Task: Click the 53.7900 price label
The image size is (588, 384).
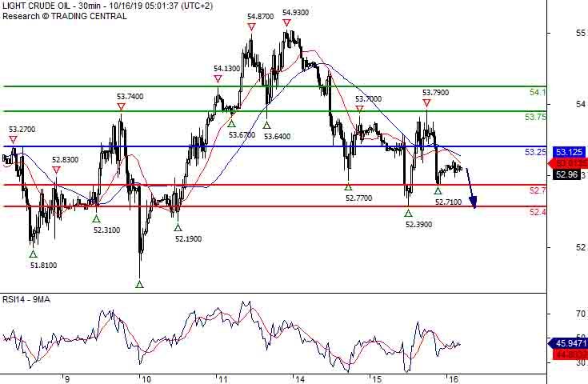Action: [x=436, y=93]
